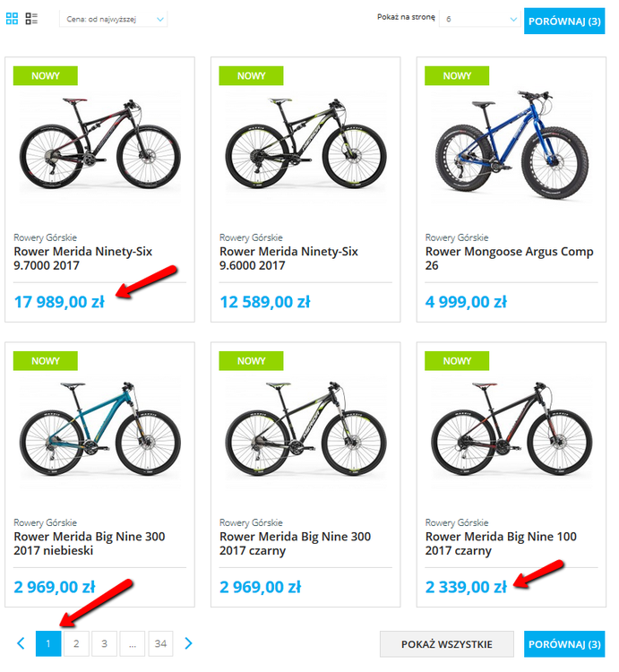The height and width of the screenshot is (672, 619).
Task: Click the teal Merida Big Nine 300 image
Action: [x=99, y=428]
